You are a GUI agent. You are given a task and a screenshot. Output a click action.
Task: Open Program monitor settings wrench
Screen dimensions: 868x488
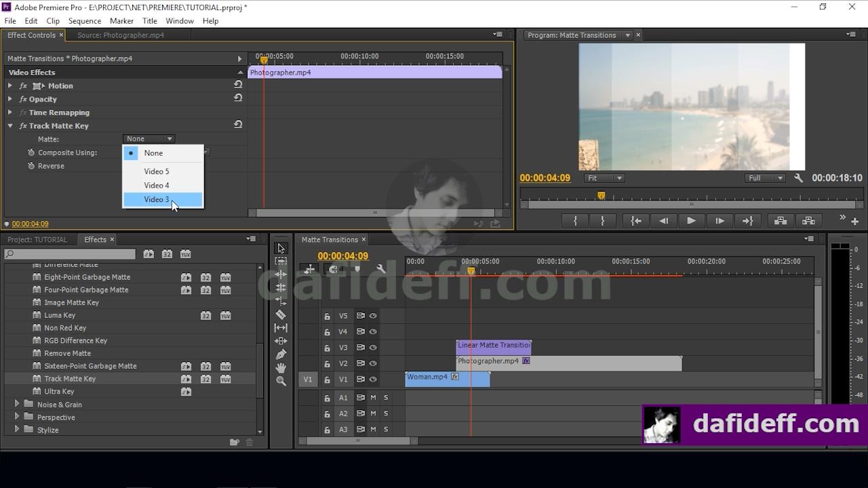point(798,178)
